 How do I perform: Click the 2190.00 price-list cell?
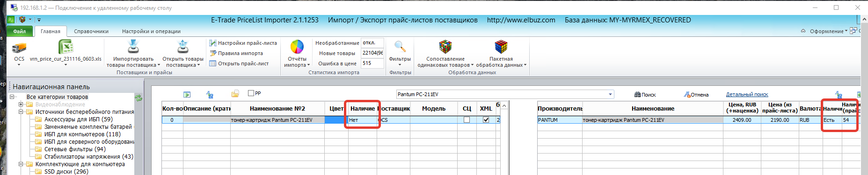click(780, 120)
